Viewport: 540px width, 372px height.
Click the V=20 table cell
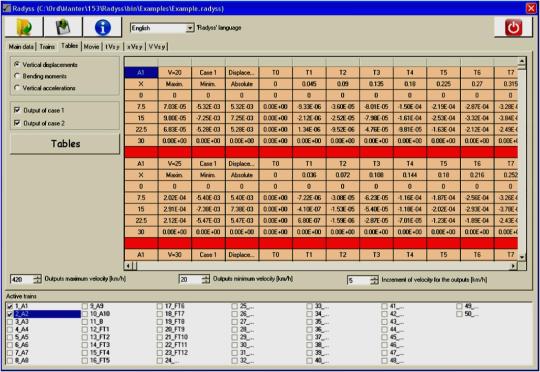point(174,72)
